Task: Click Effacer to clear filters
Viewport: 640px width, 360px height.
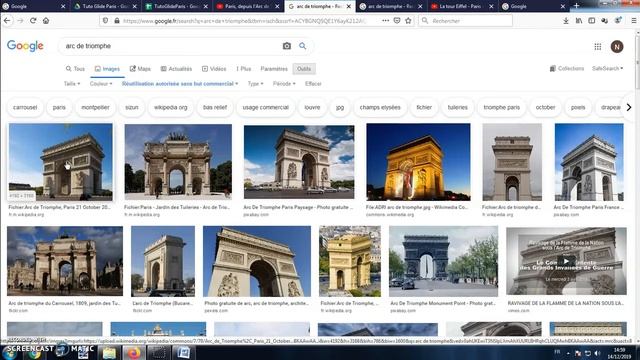Action: (313, 84)
